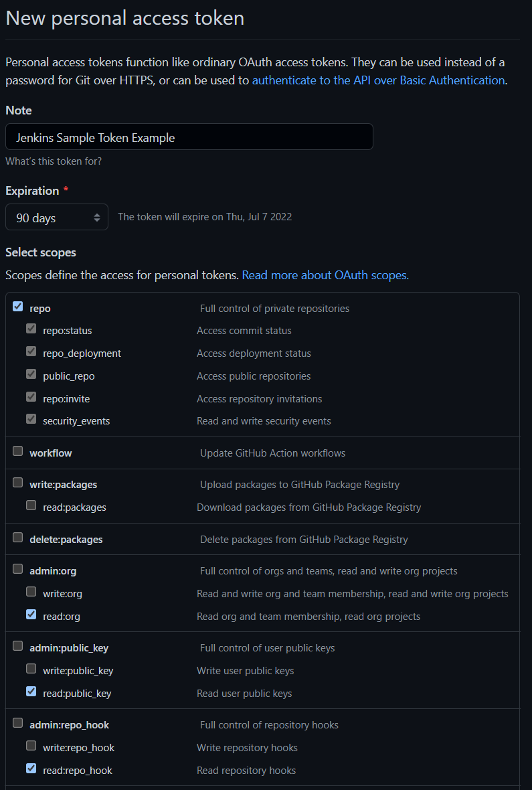Open the 90 days expiration dropdown
Screen dimensions: 532x790
57,217
